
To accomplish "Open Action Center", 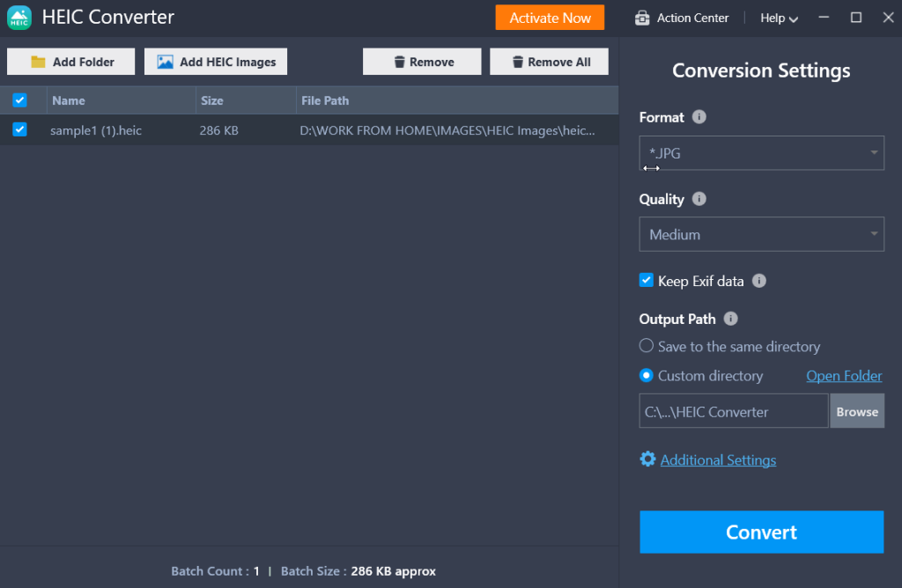I will (682, 18).
